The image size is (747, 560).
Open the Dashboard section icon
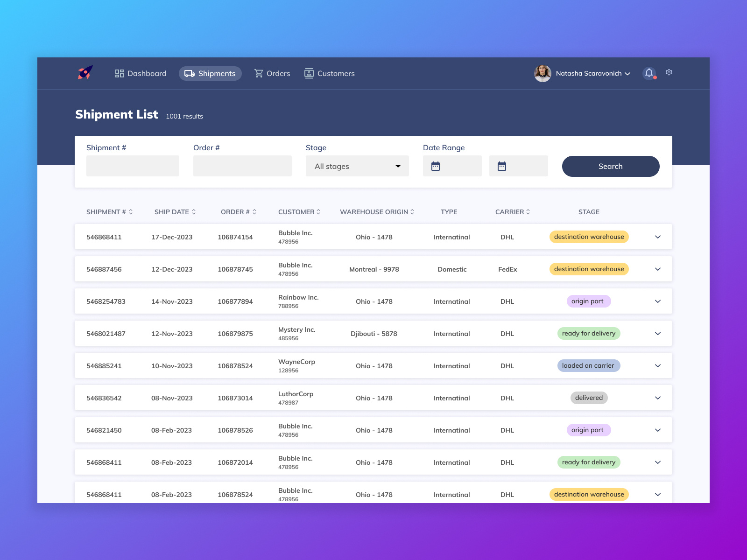click(x=119, y=73)
